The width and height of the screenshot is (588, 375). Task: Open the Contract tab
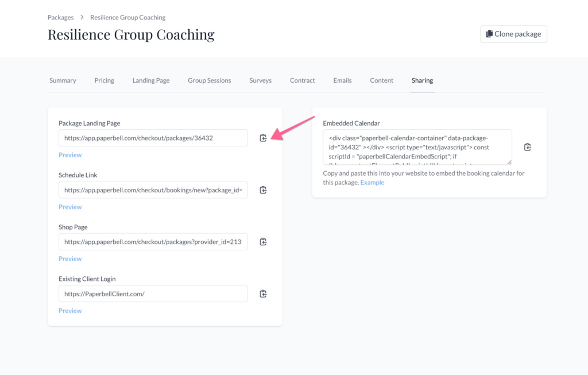(x=302, y=80)
